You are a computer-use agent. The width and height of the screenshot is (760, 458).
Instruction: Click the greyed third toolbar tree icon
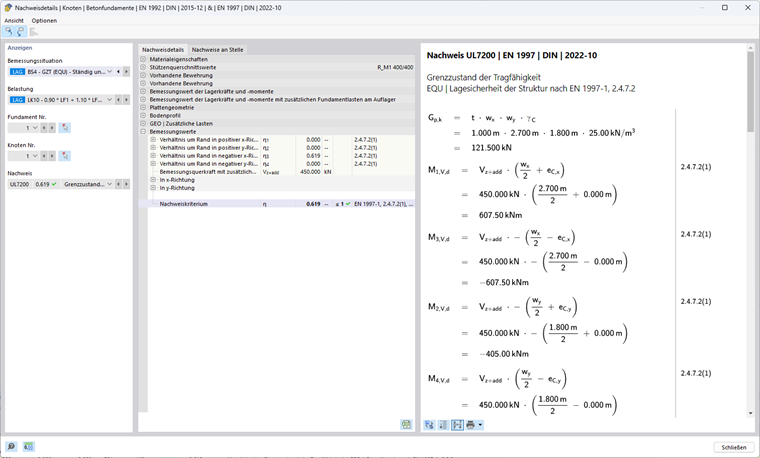(33, 32)
